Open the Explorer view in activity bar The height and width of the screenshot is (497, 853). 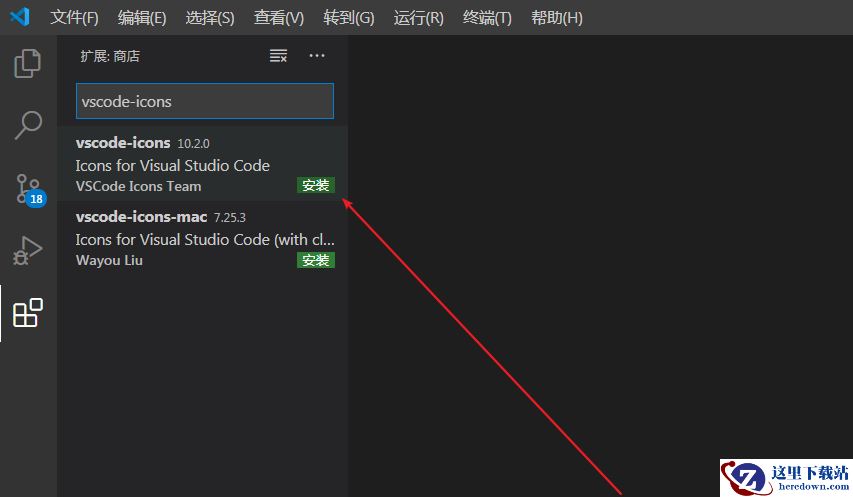point(28,63)
